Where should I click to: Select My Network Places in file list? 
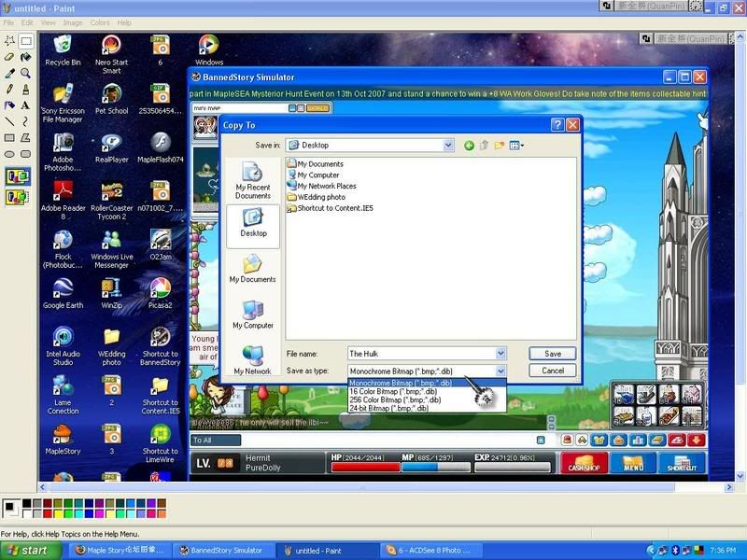pos(321,186)
